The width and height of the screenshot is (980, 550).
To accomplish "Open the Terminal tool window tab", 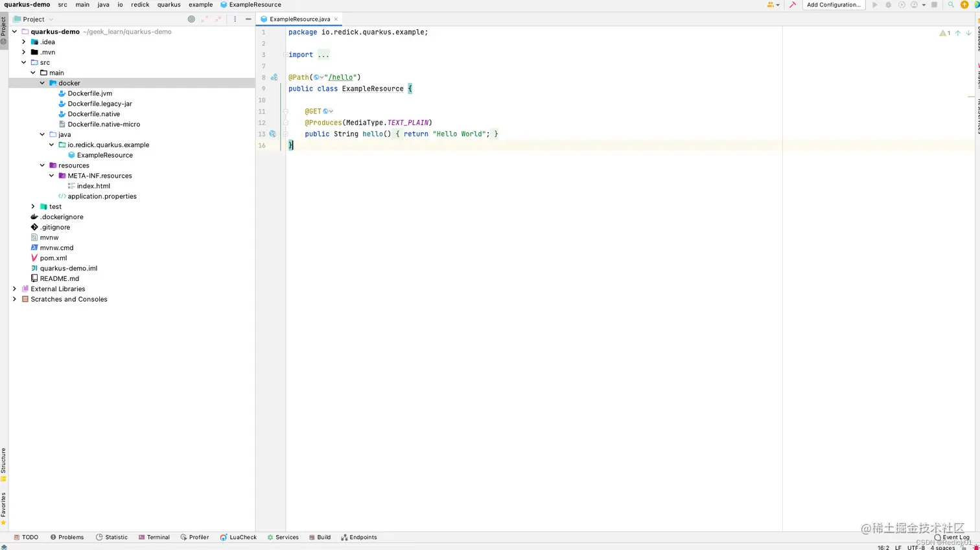I will pos(154,537).
